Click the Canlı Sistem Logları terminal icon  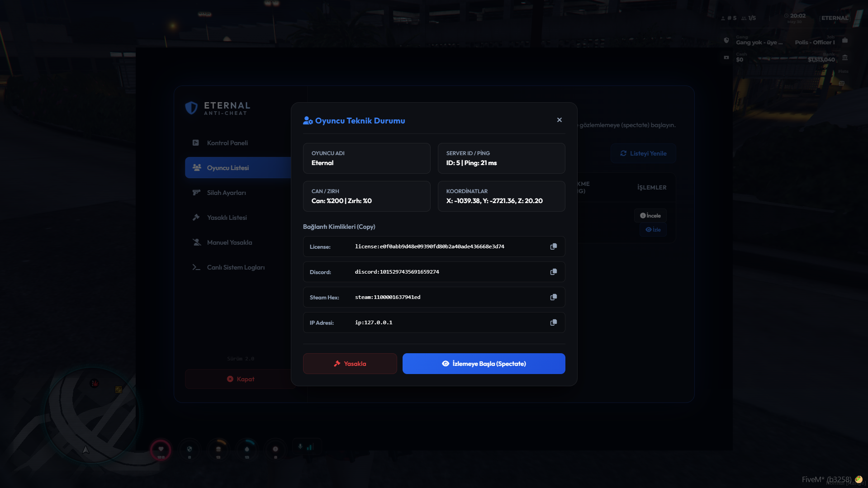click(196, 267)
